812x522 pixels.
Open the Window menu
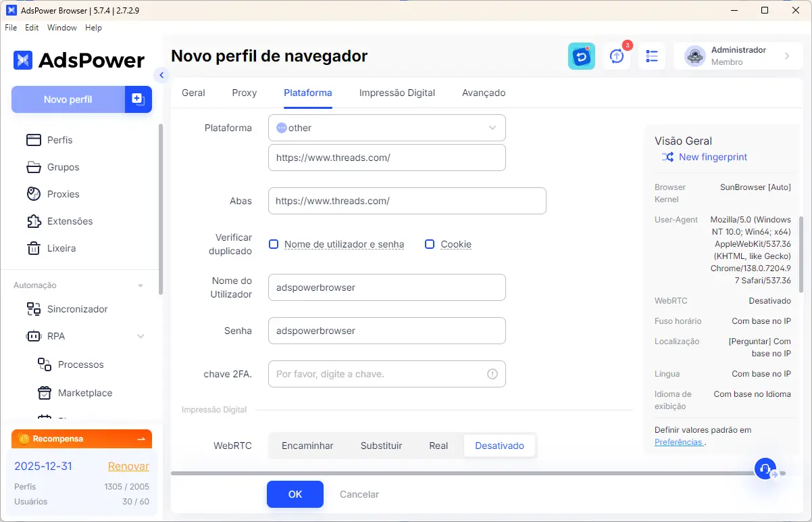(62, 28)
